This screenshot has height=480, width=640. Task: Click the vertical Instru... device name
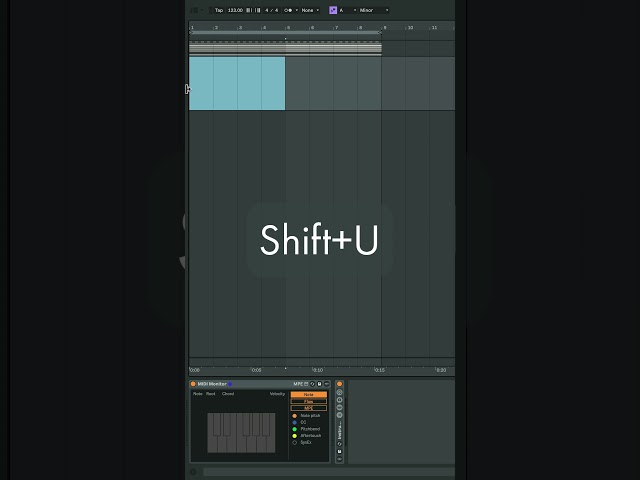click(339, 430)
